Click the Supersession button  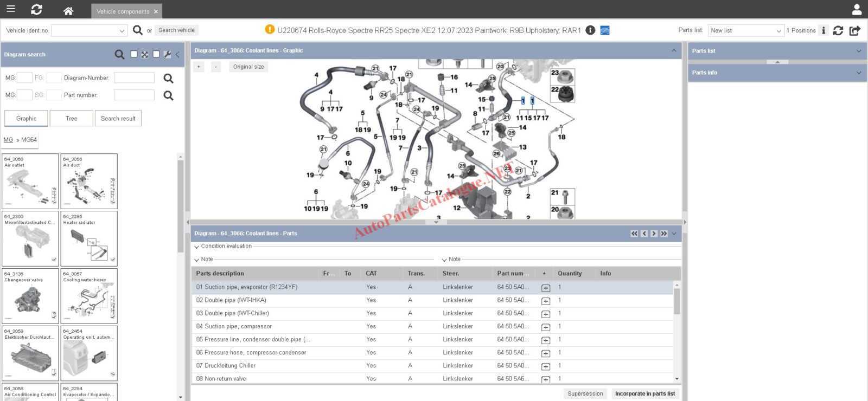585,394
